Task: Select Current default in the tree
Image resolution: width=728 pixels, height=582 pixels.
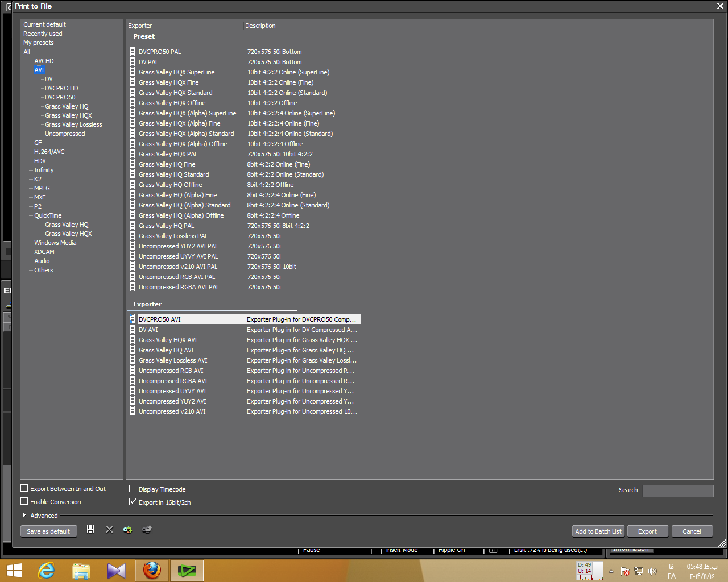Action: (x=44, y=24)
